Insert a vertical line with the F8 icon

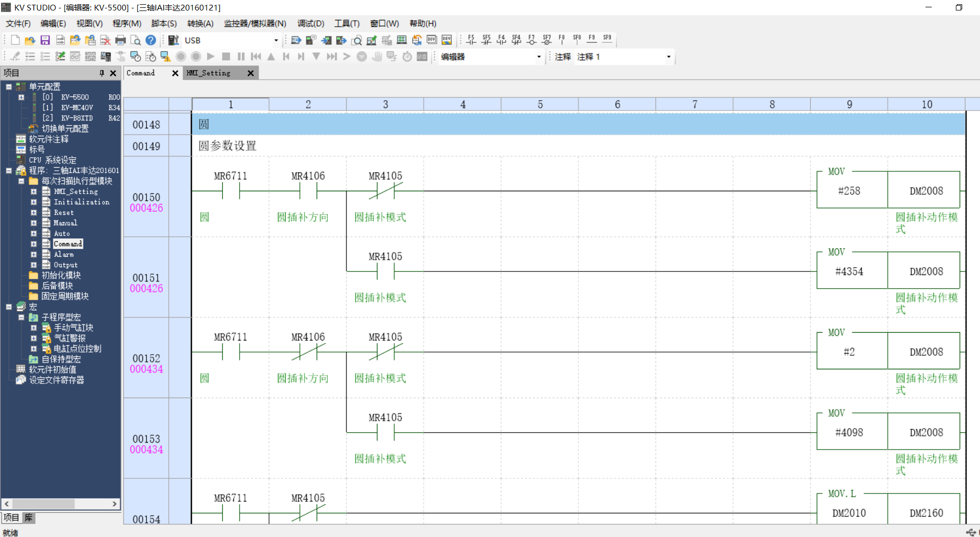pyautogui.click(x=562, y=40)
